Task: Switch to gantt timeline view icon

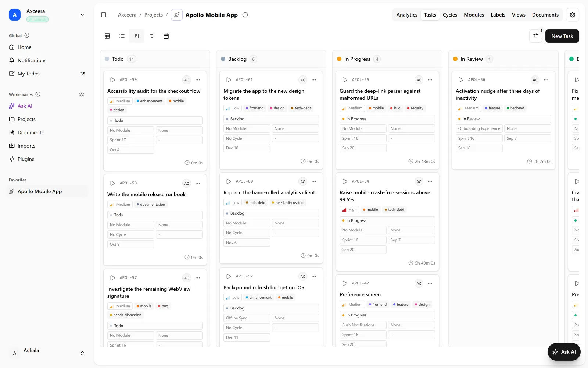Action: [x=151, y=36]
